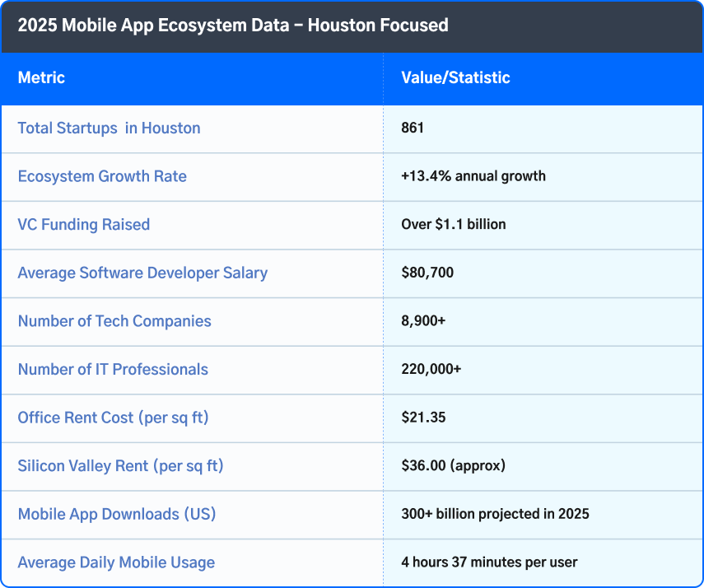Click the Silicon Valley Rent label

point(120,466)
